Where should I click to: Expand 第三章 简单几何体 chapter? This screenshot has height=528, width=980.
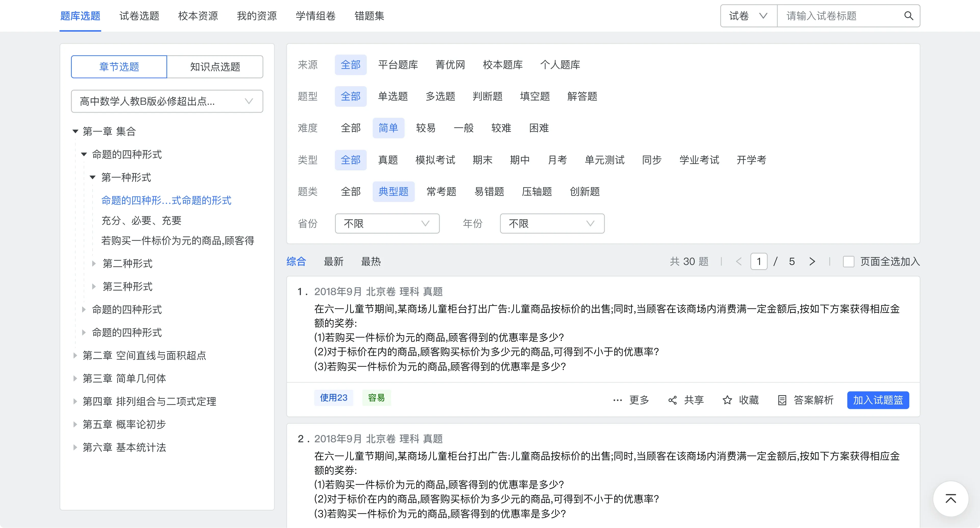75,378
